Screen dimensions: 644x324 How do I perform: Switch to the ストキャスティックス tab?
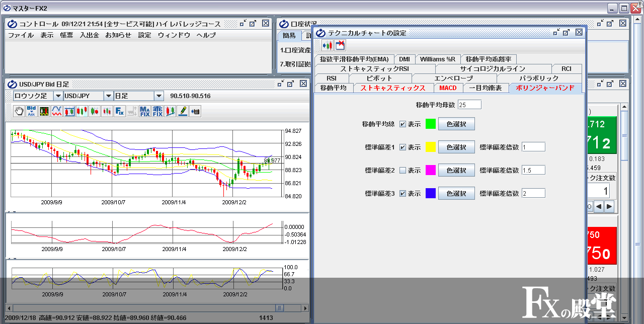pyautogui.click(x=393, y=88)
